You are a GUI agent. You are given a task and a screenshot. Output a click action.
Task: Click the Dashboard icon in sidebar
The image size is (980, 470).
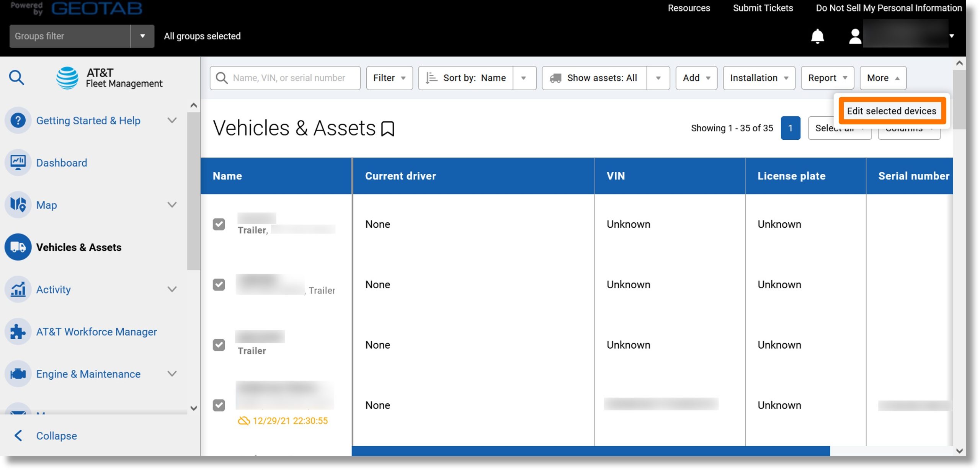18,163
